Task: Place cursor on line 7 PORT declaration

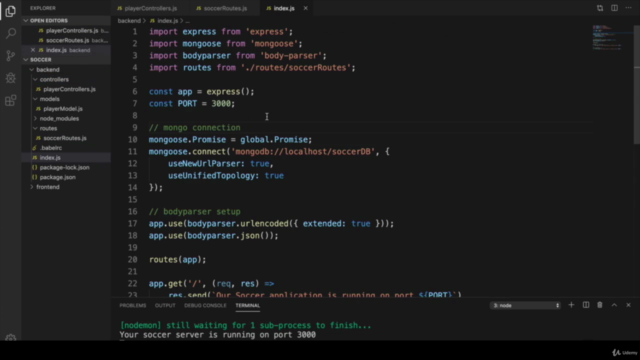Action: pos(192,104)
